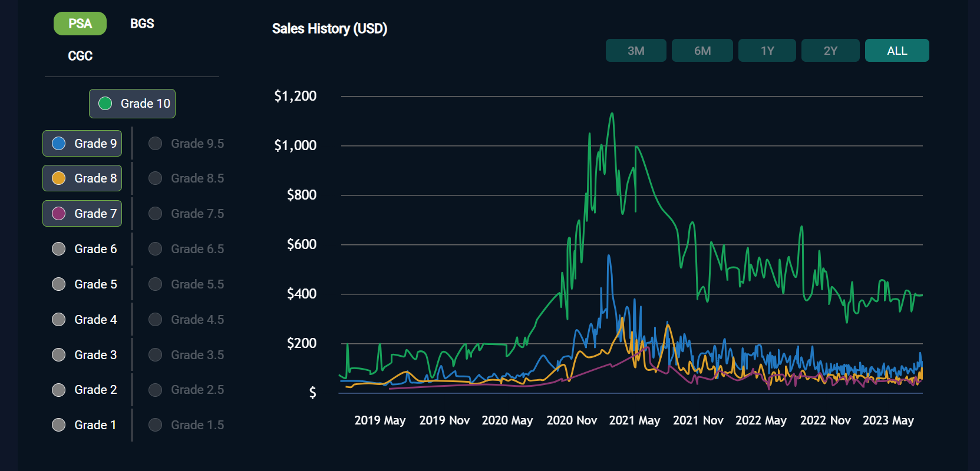This screenshot has height=471, width=980.
Task: Toggle the Grade 9 series
Action: pyautogui.click(x=83, y=144)
